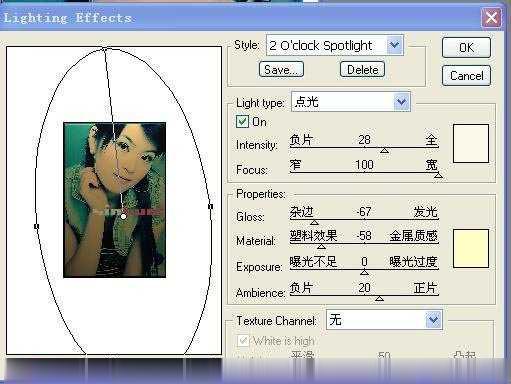Click the Gloss slider triangle
The image size is (511, 384).
314,222
